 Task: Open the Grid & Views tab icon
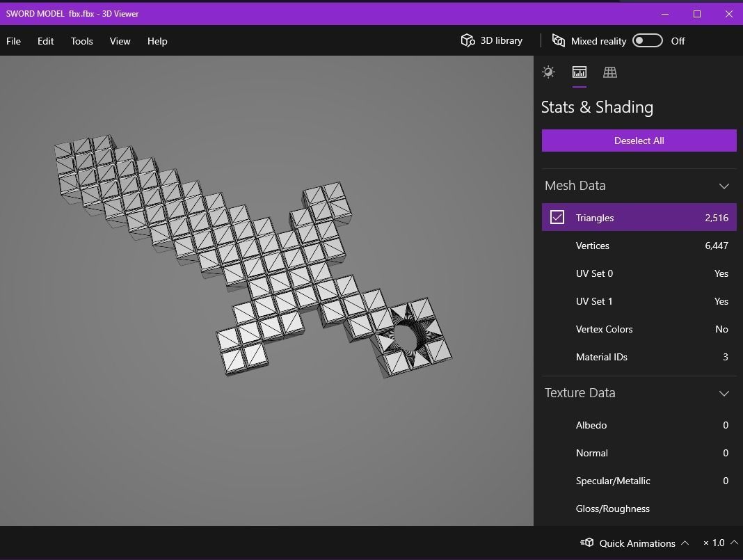(x=610, y=72)
